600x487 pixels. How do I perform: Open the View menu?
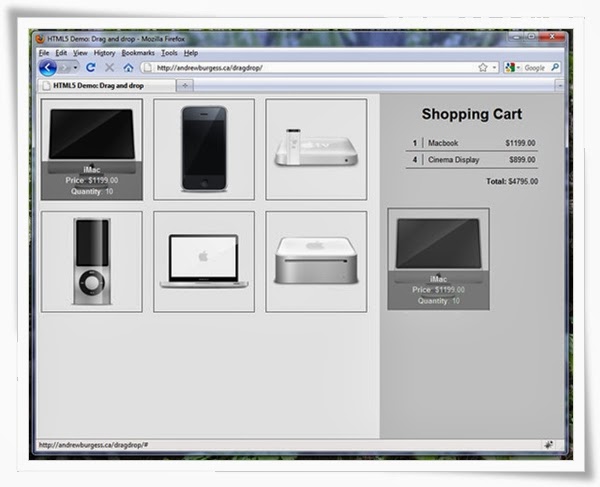click(80, 53)
